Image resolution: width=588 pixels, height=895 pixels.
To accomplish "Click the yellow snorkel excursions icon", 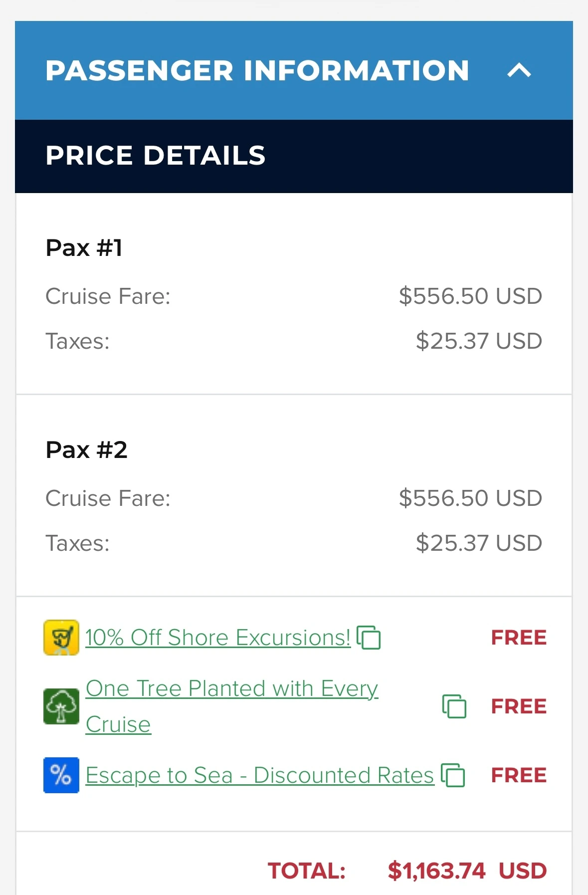I will pos(61,637).
